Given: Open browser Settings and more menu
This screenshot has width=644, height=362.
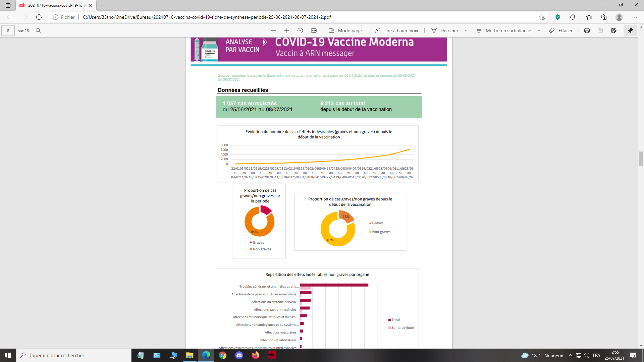Looking at the screenshot, I should (634, 17).
